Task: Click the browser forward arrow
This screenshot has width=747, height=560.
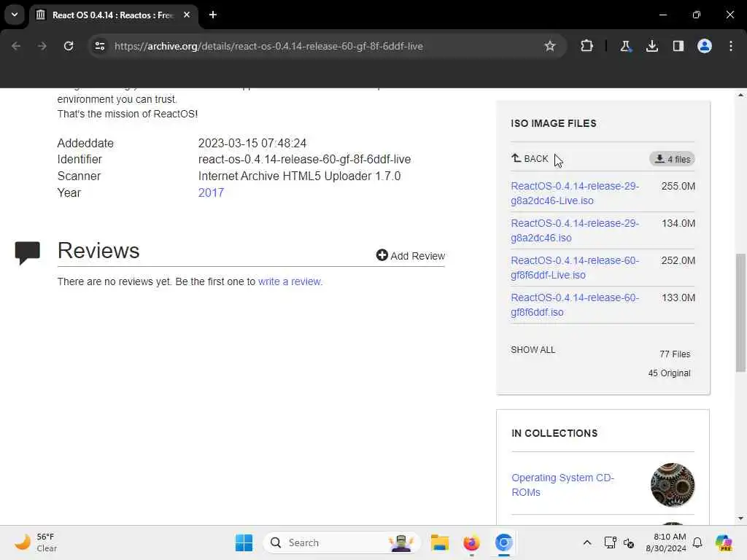Action: pos(42,46)
